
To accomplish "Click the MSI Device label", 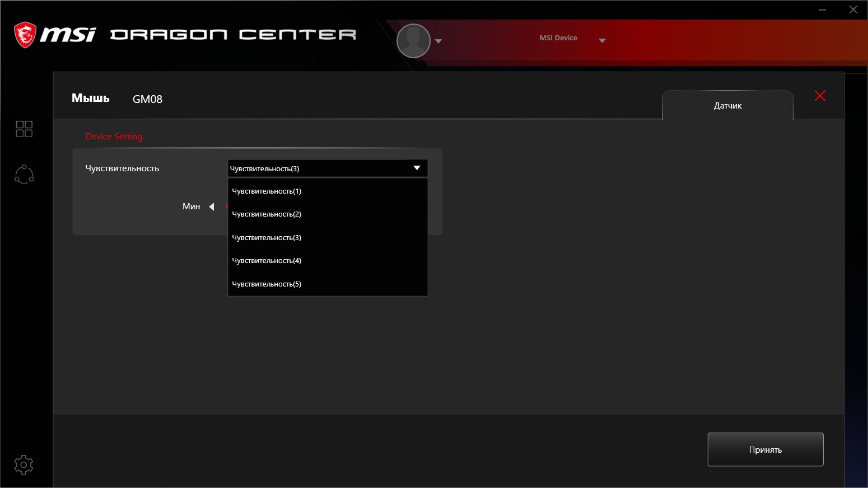I will coord(558,38).
